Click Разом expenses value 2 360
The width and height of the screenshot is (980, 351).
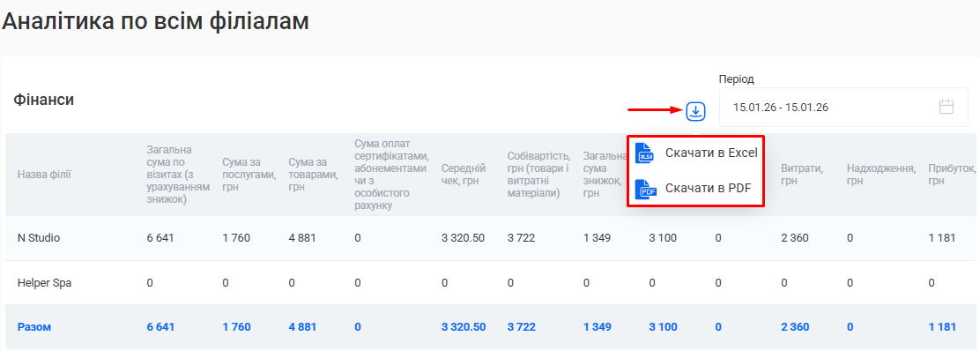[x=795, y=327]
